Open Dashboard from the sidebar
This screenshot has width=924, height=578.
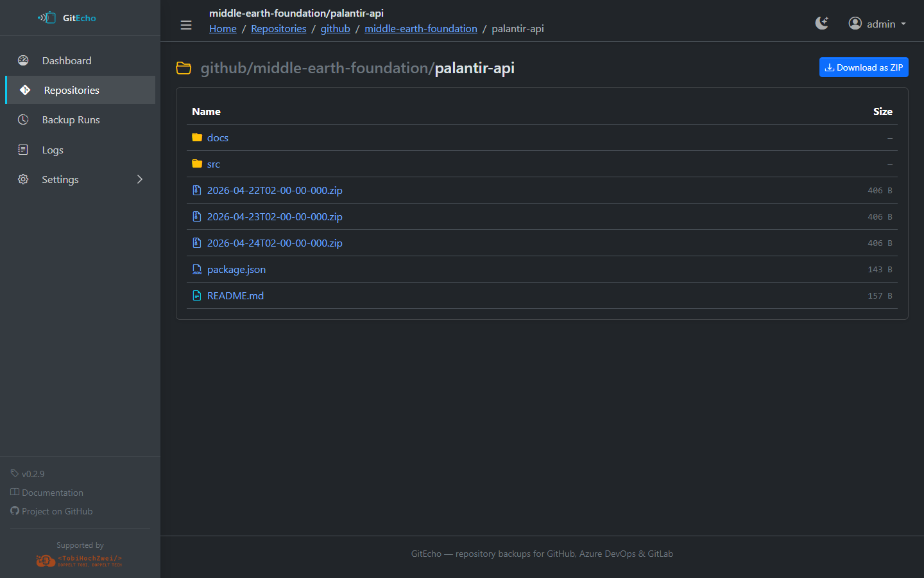(x=67, y=60)
